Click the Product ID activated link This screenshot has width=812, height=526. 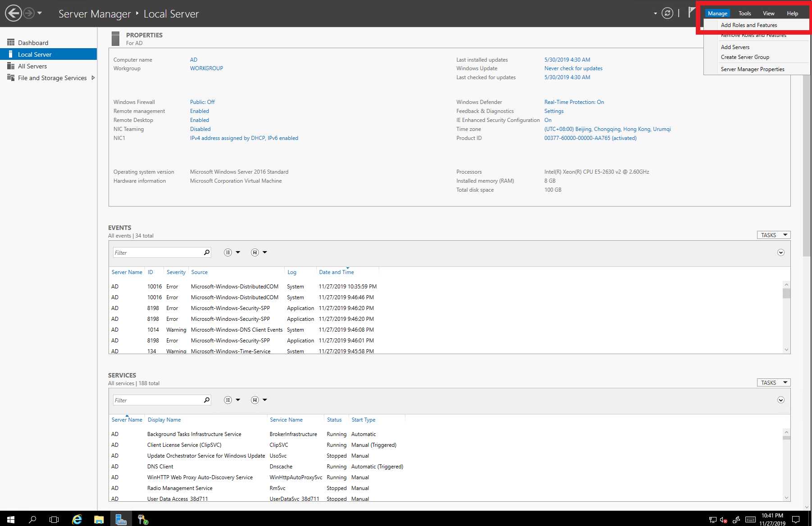click(x=590, y=138)
